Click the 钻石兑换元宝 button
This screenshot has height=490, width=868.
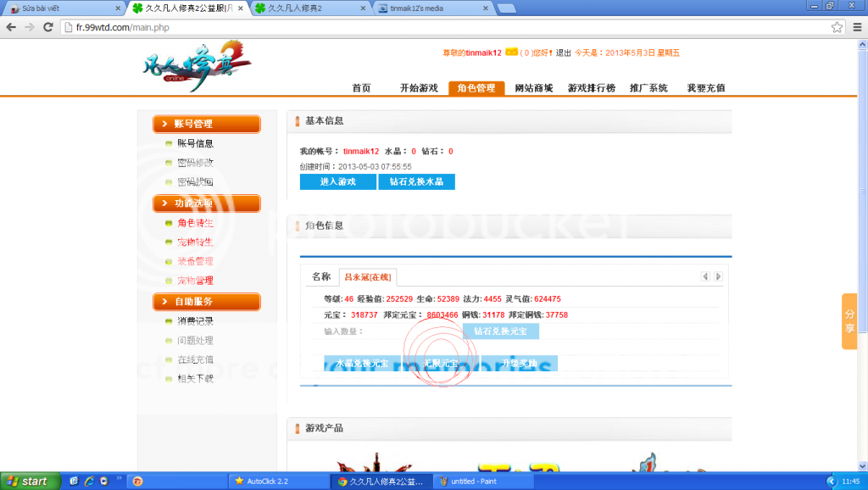point(500,331)
